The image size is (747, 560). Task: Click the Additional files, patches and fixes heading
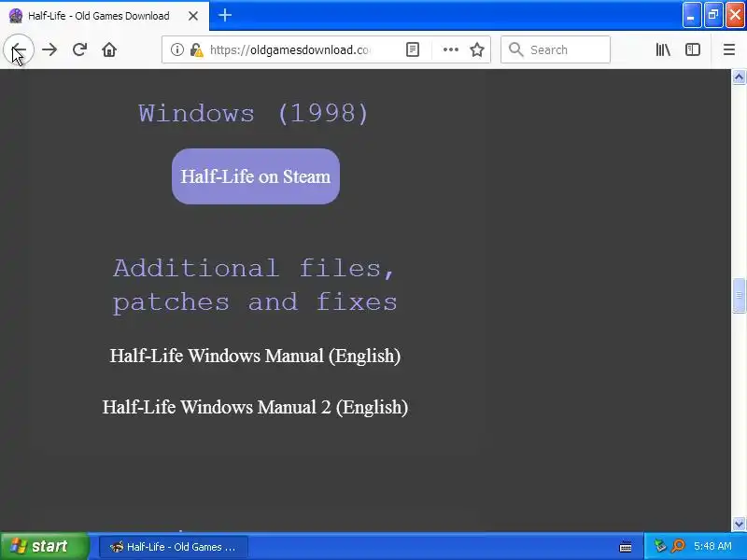tap(255, 285)
